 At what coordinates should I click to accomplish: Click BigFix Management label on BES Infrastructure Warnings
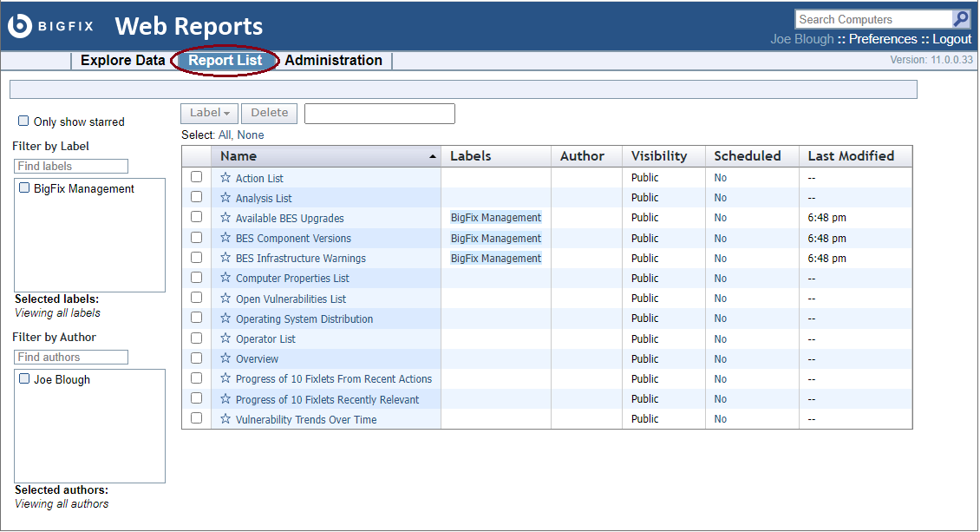click(x=495, y=258)
